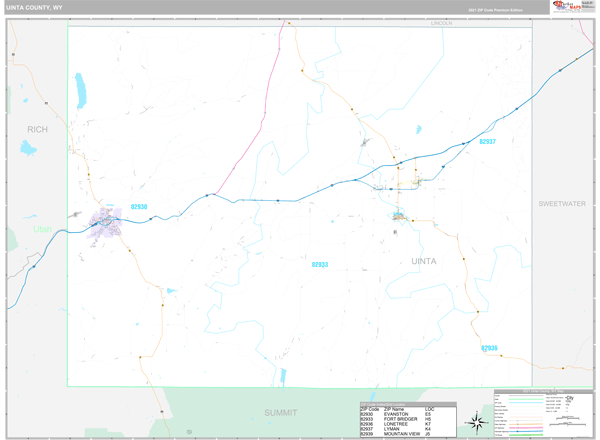This screenshot has width=600, height=440.
Task: Click the elongated blue lake in the northwest
Action: click(x=80, y=91)
